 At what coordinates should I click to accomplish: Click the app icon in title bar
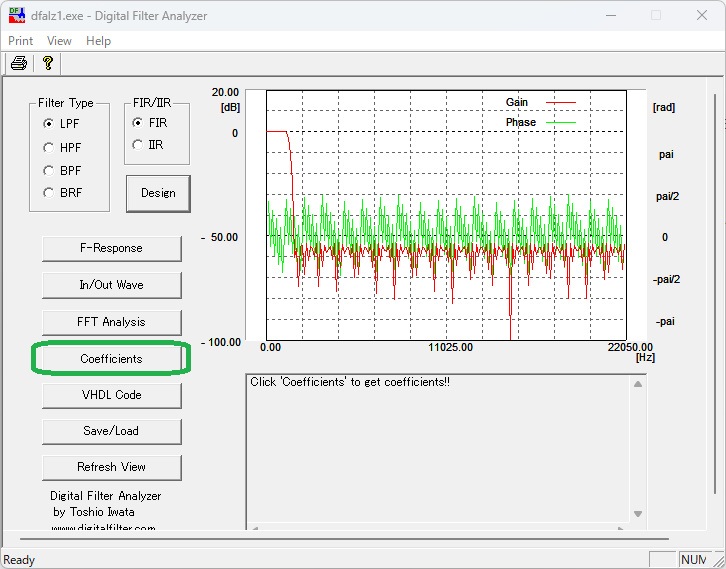(18, 15)
